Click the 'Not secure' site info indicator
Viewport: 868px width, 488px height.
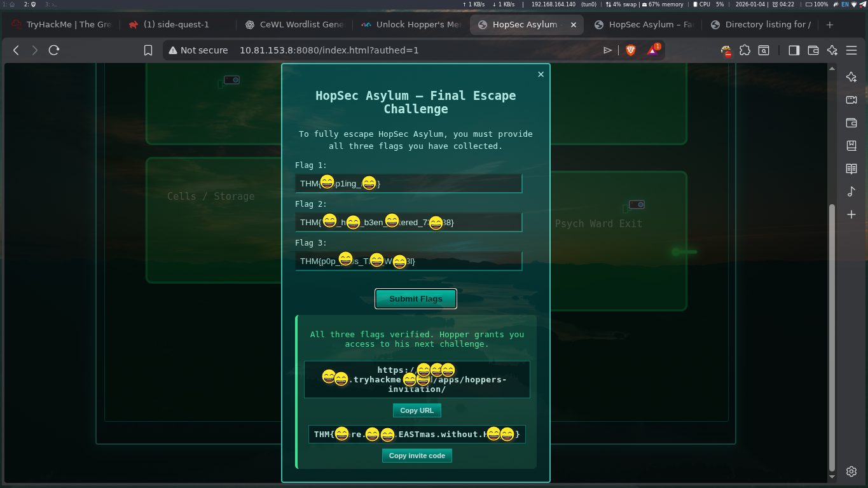pyautogui.click(x=198, y=50)
